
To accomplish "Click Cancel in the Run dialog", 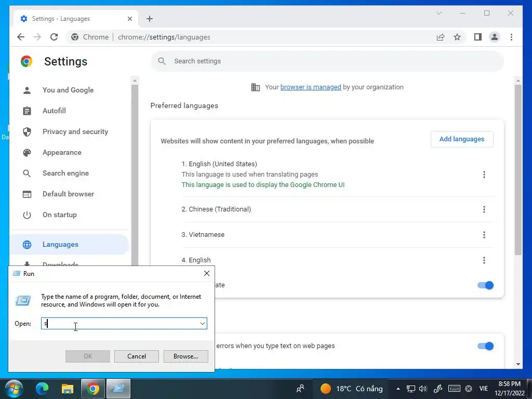I will point(137,356).
